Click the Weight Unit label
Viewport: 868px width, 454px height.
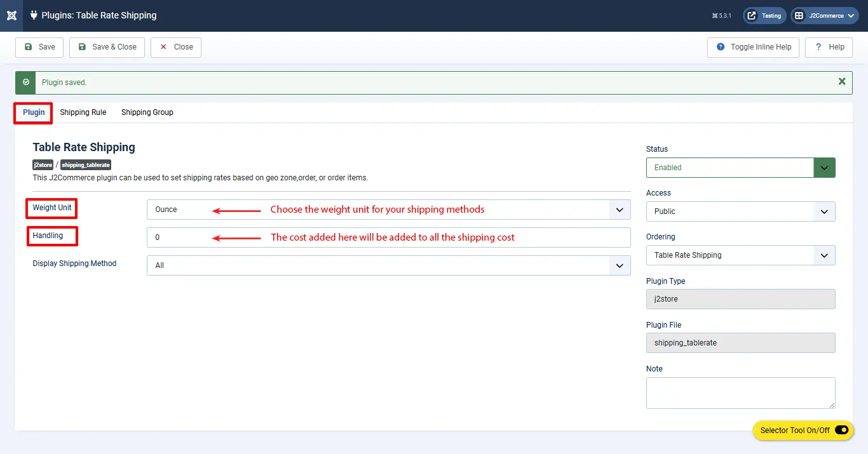pyautogui.click(x=52, y=208)
